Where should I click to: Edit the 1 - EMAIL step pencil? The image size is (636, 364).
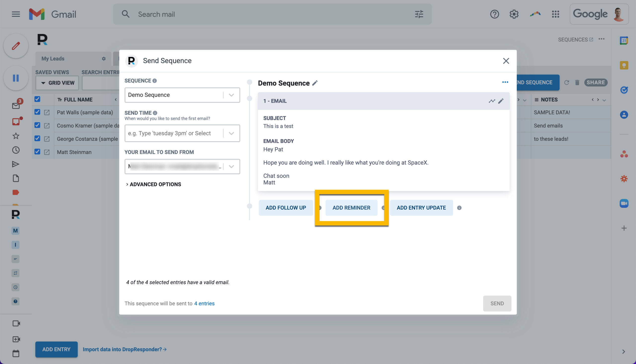click(x=501, y=101)
